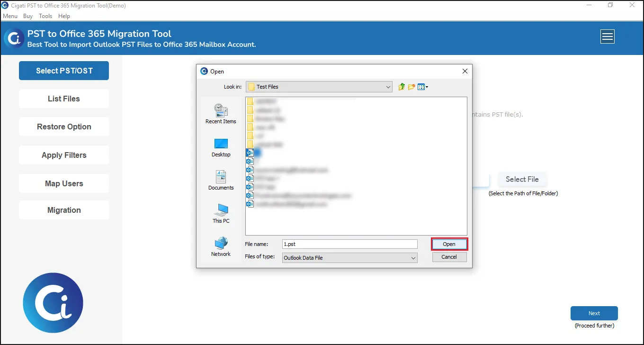
Task: Go to Restore Option step
Action: click(x=64, y=127)
